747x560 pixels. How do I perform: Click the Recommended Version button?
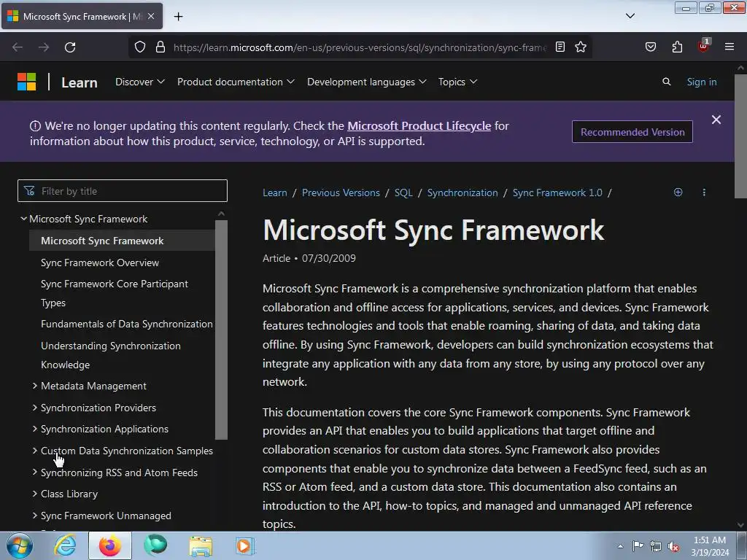coord(632,132)
